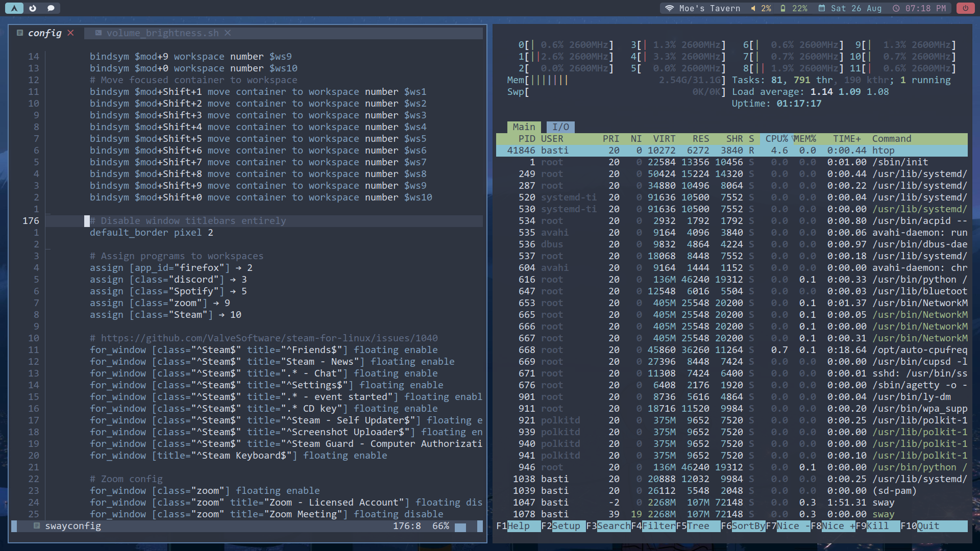Viewport: 980px width, 551px height.
Task: Open the Firefox workspace icon
Action: coord(33,8)
